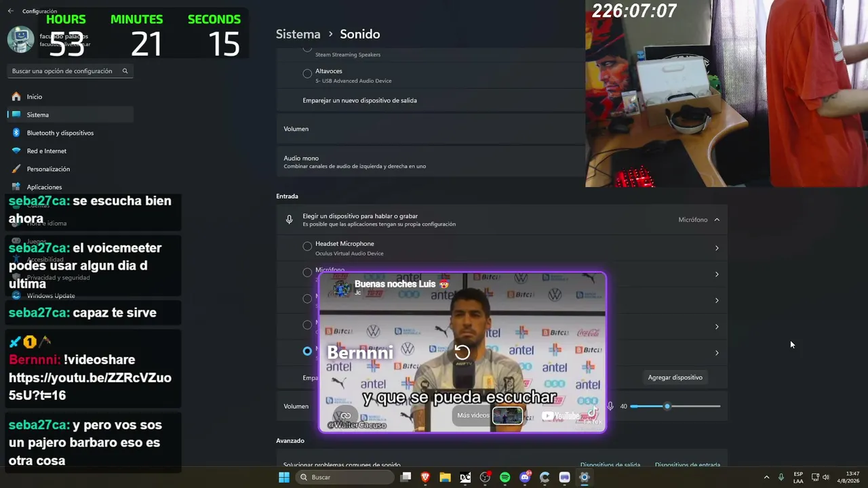This screenshot has width=868, height=488.
Task: Click the microphone icon beside input volume
Action: pyautogui.click(x=610, y=406)
